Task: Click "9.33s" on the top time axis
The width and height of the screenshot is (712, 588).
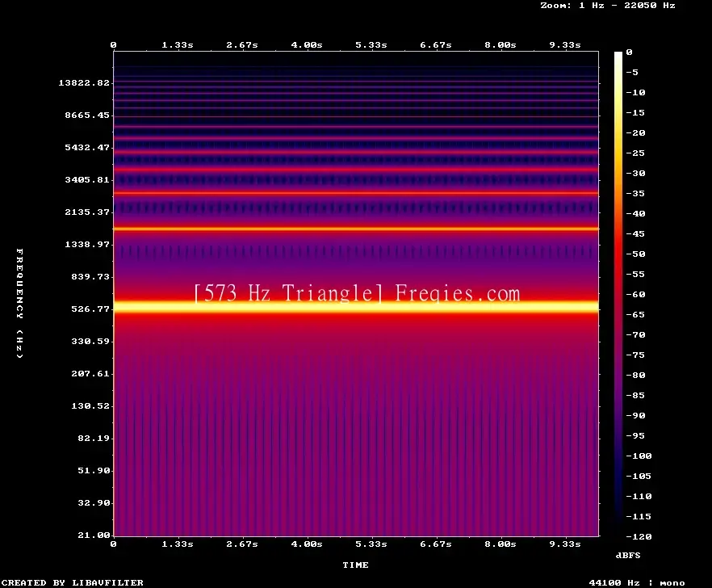Action: coord(565,45)
